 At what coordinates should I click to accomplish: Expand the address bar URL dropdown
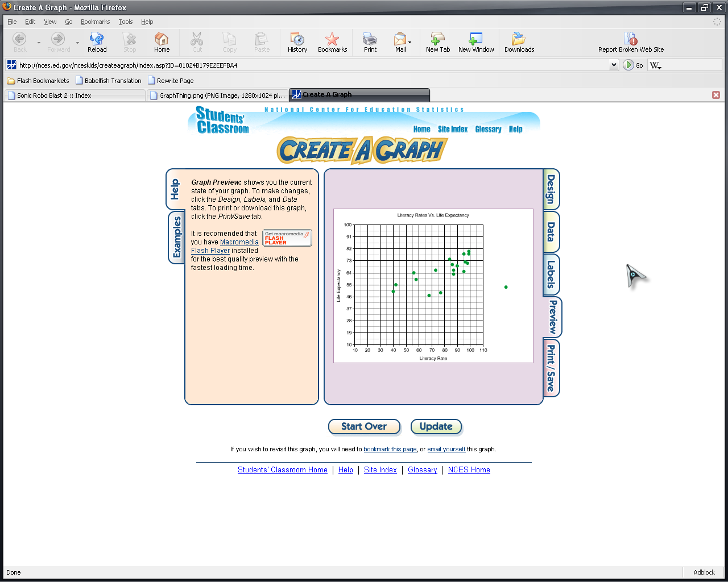[x=614, y=65]
